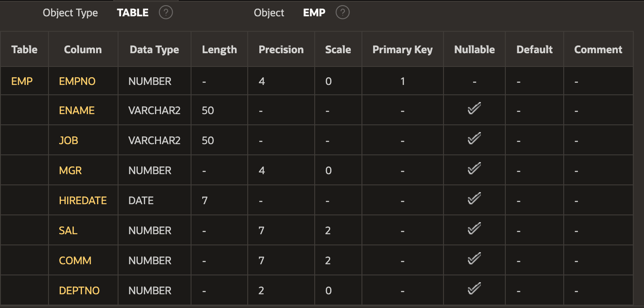
Task: Open the SAL column details
Action: coord(68,230)
